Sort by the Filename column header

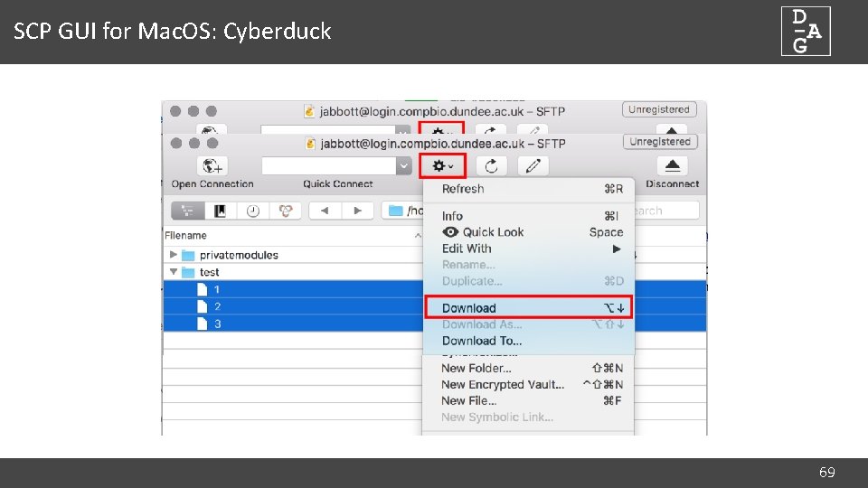(x=292, y=236)
